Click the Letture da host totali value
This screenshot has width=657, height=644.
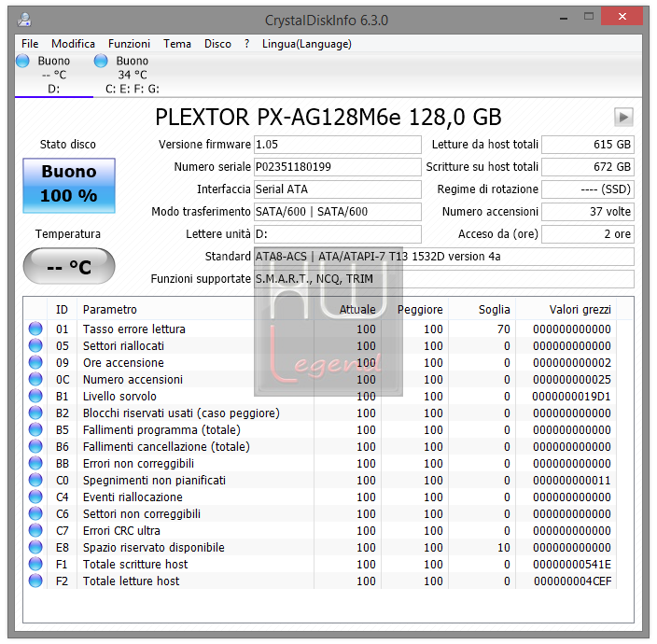coord(588,145)
